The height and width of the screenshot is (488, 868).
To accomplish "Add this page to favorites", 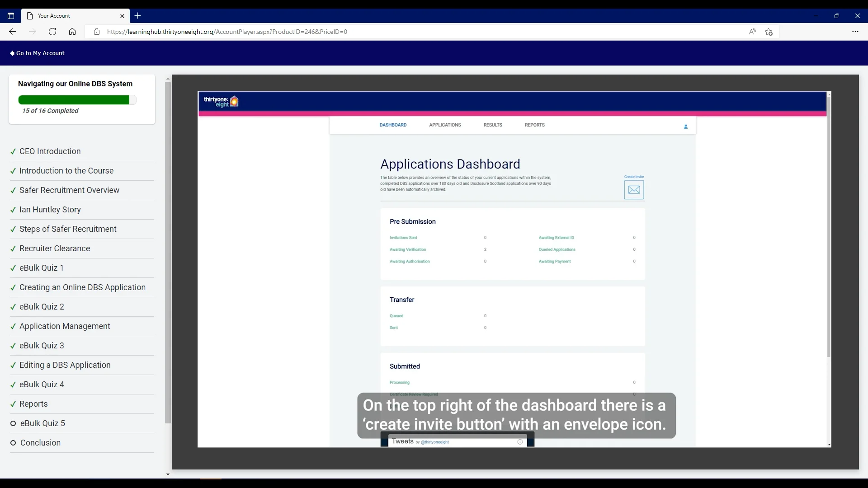I will click(769, 32).
